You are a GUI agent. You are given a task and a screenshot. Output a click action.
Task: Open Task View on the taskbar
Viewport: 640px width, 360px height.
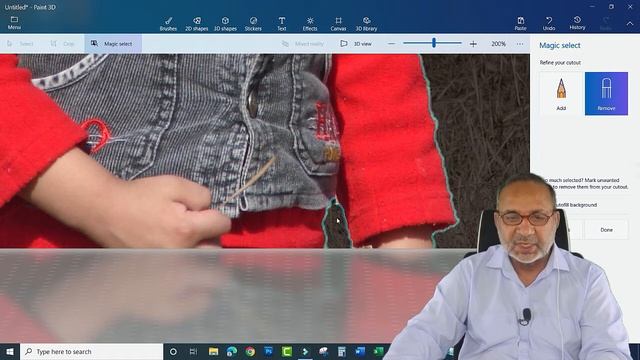(193, 351)
